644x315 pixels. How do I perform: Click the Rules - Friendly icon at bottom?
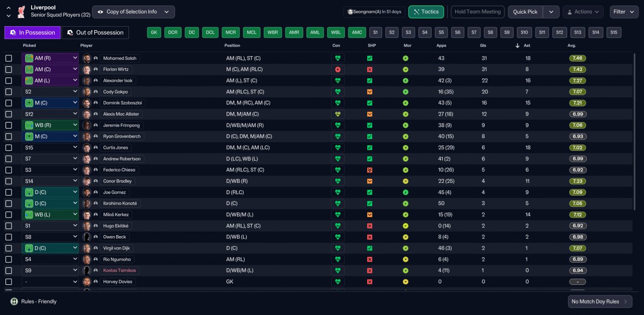[14, 301]
